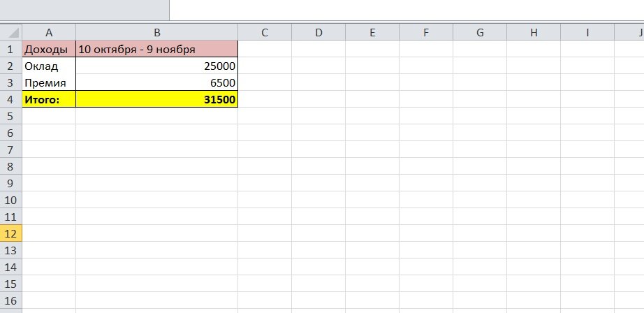Select cell A2 labeled Оклад
The image size is (644, 313).
49,66
